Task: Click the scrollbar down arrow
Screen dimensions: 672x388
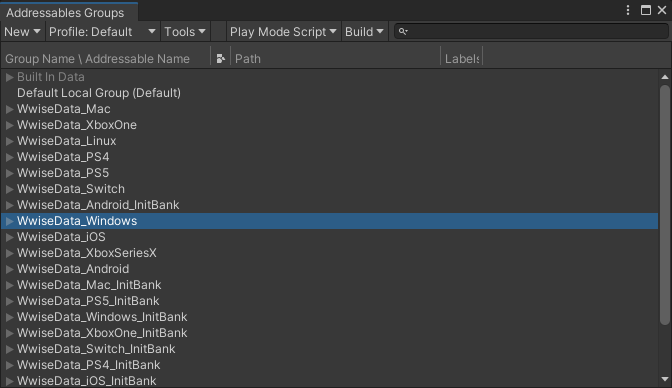Action: click(665, 379)
